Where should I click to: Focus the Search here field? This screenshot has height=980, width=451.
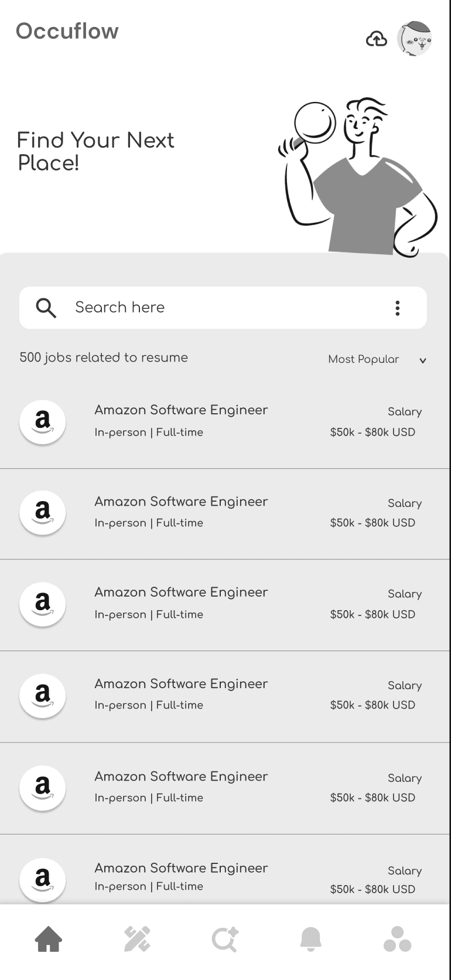click(223, 308)
